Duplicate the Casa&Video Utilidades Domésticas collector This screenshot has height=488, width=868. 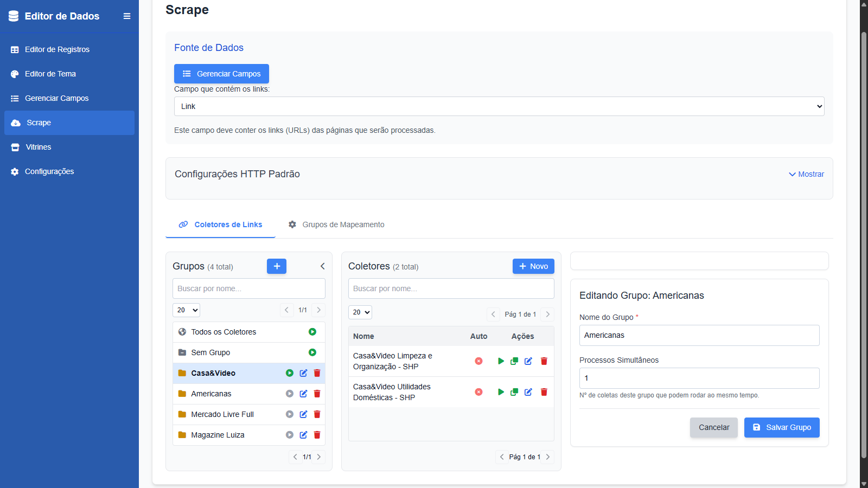[514, 392]
